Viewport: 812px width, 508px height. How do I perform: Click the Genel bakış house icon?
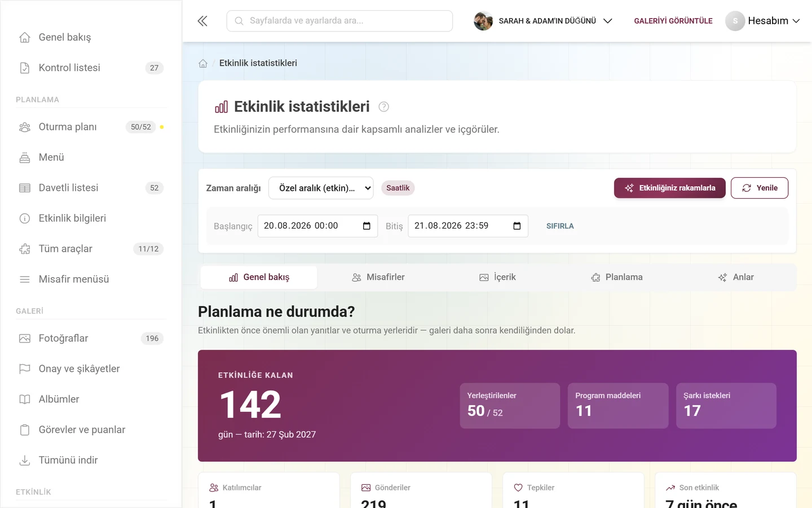(25, 37)
